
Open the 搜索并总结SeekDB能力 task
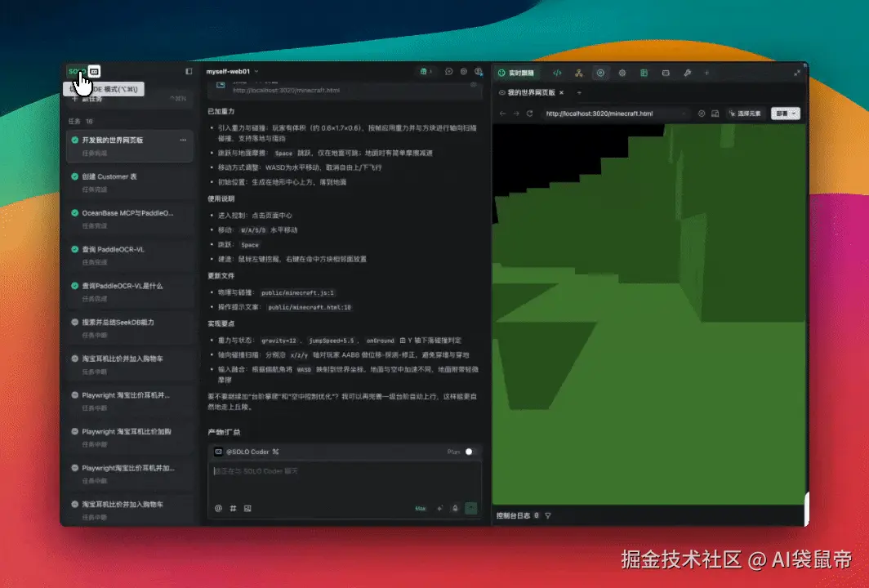pyautogui.click(x=130, y=328)
